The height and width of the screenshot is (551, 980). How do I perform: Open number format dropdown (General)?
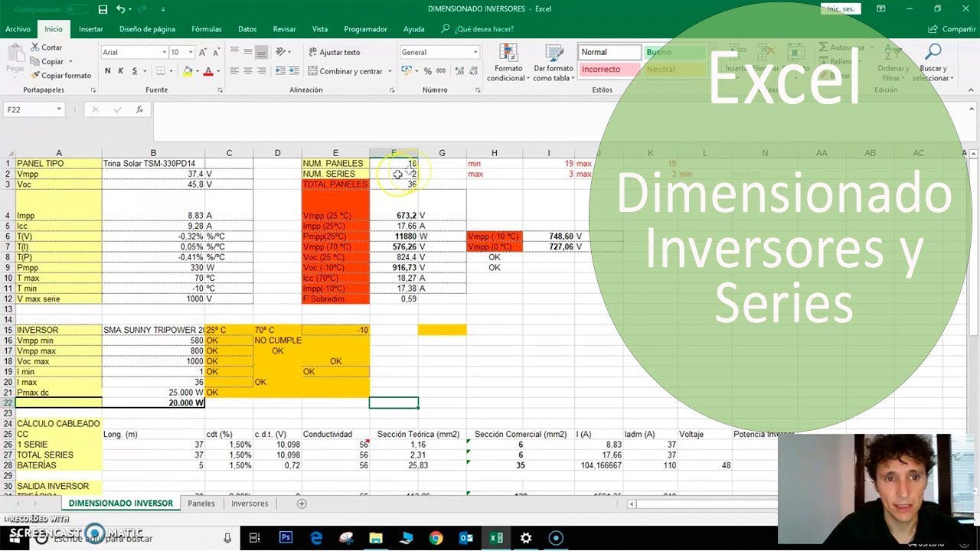click(475, 52)
